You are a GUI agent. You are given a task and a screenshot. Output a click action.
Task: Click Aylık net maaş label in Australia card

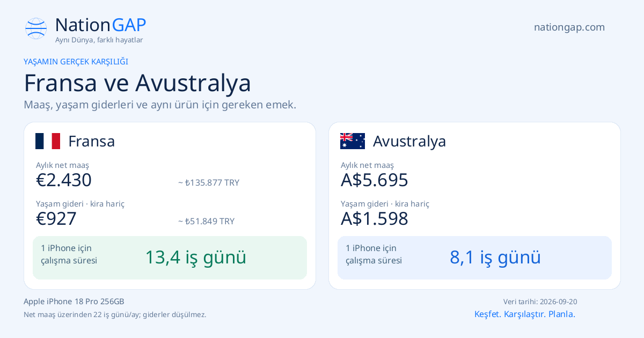(367, 165)
